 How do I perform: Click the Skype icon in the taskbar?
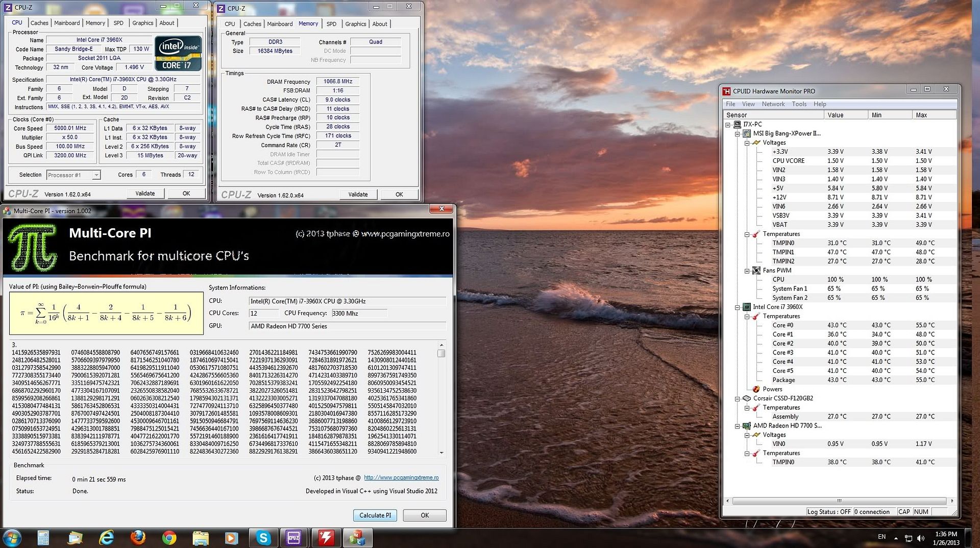(263, 538)
